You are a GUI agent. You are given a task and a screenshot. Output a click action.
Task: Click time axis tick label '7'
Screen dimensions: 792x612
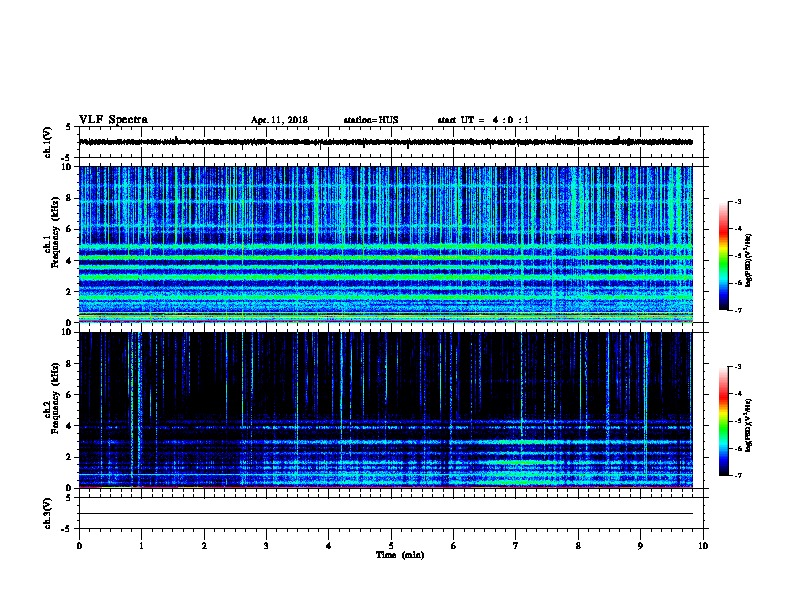tap(516, 546)
